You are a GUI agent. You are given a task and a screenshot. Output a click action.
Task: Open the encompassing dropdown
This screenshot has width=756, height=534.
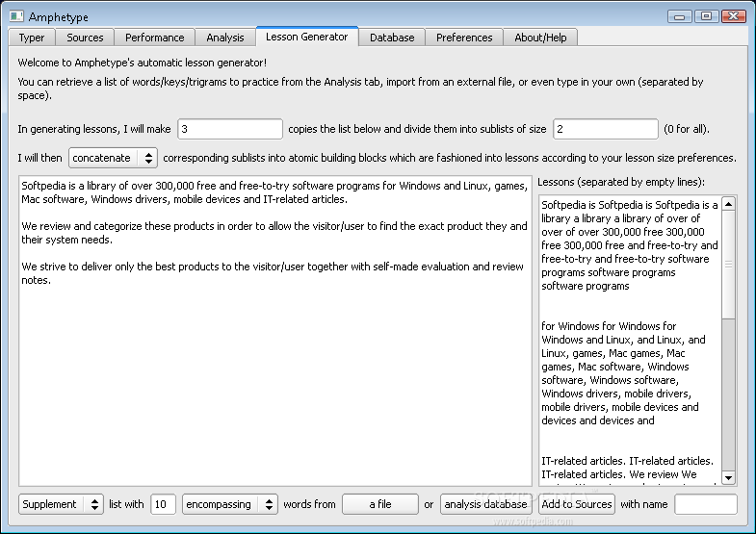(229, 504)
